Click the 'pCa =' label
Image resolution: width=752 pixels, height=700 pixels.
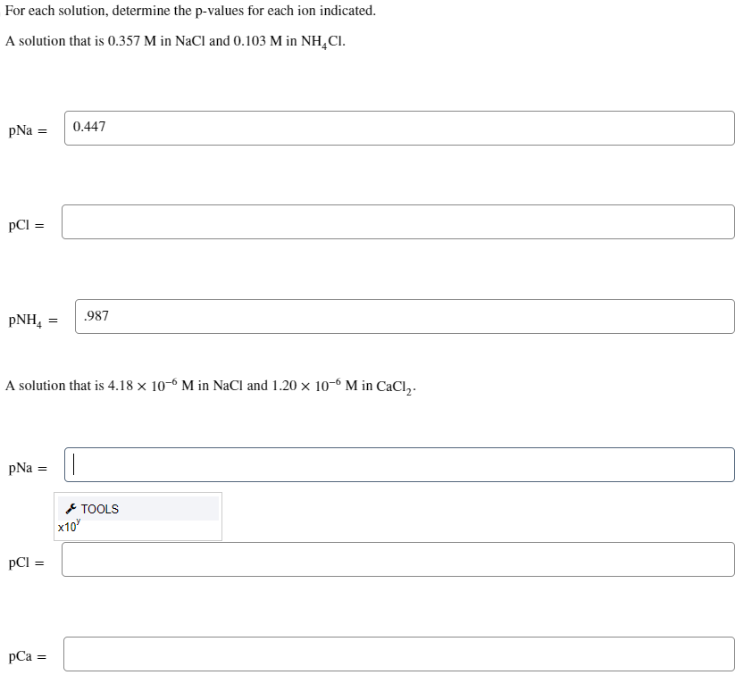pyautogui.click(x=27, y=657)
